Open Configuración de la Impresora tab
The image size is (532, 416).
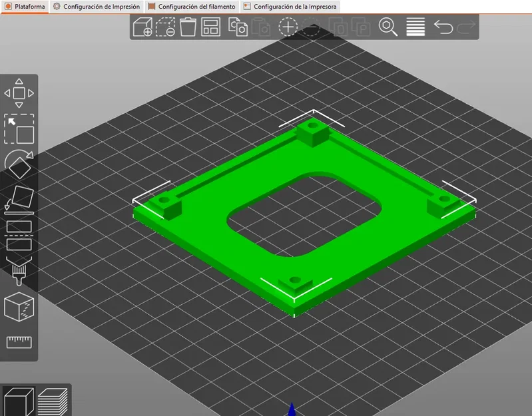pyautogui.click(x=290, y=7)
